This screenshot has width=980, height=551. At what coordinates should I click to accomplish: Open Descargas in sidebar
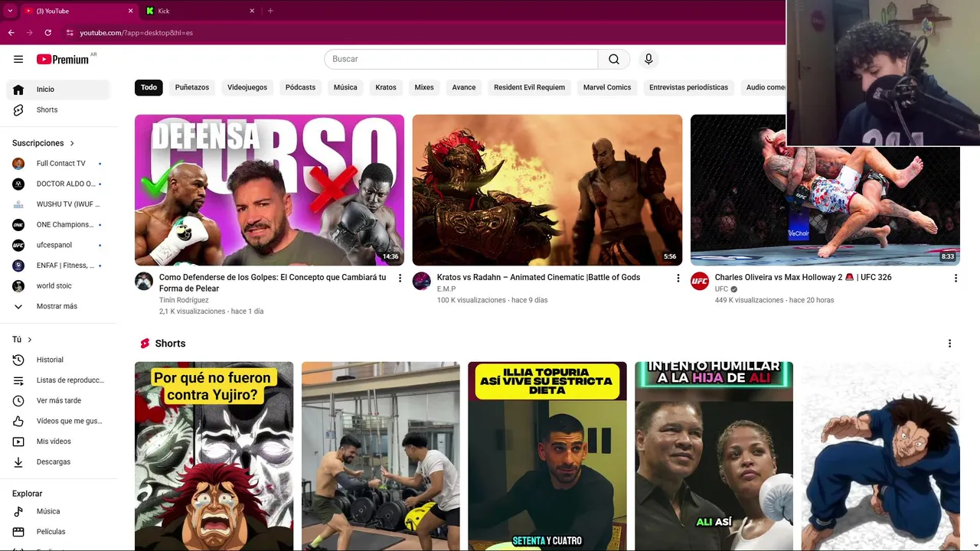[58, 461]
